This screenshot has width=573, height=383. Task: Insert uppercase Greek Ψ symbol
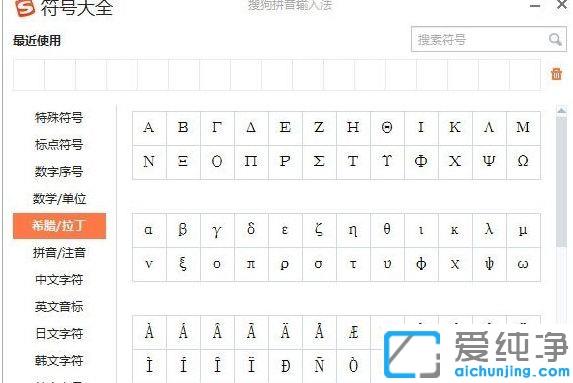click(x=489, y=162)
